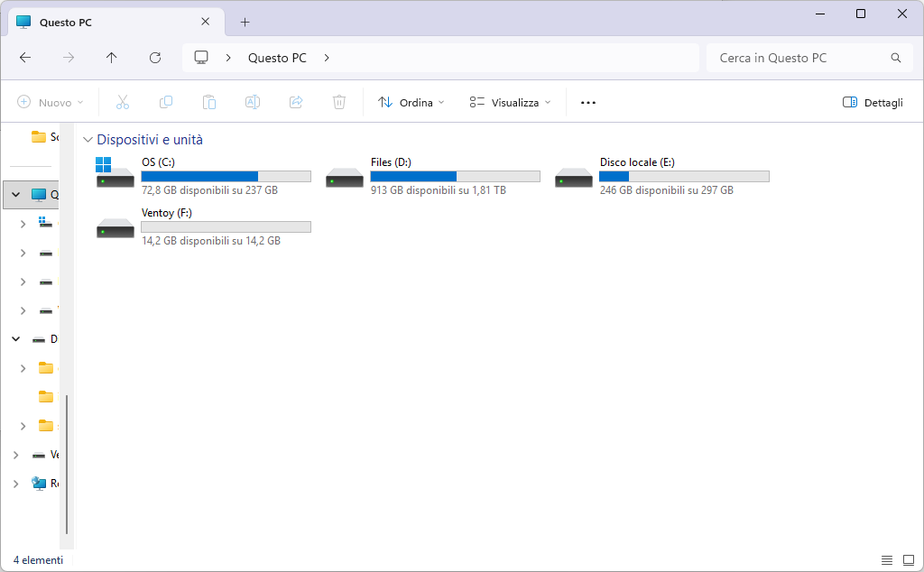Minimize the File Explorer window
Screen dimensions: 924x572
click(820, 14)
